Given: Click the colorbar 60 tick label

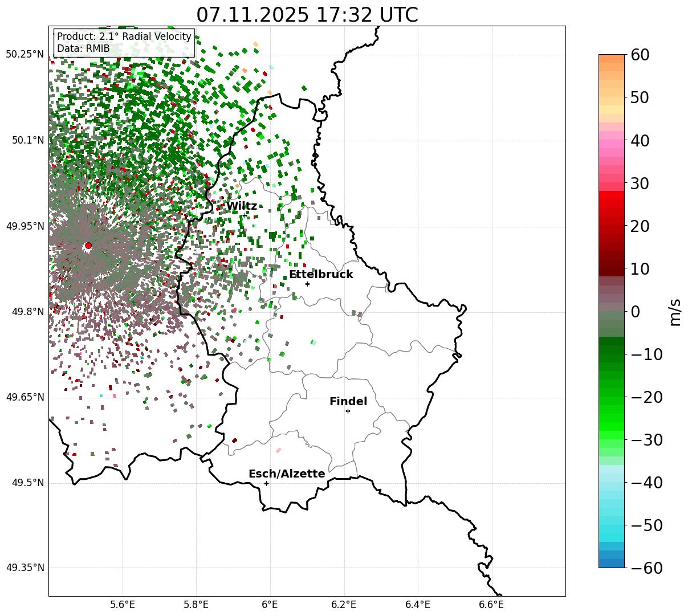Looking at the screenshot, I should tap(639, 55).
